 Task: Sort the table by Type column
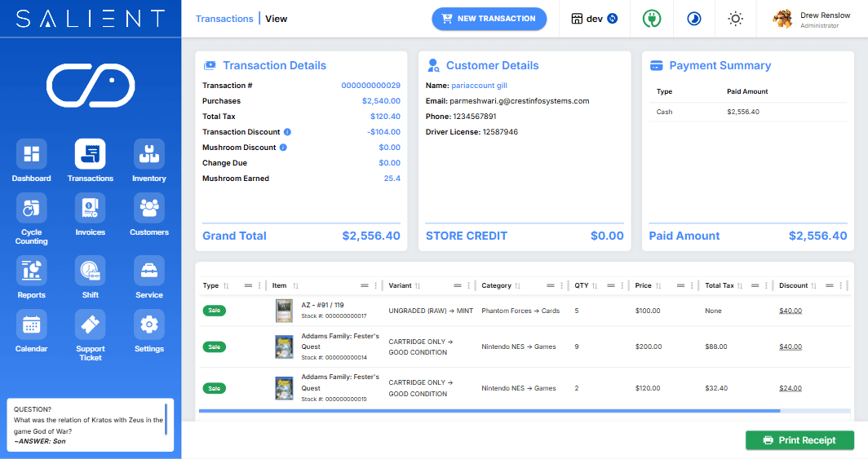coord(226,286)
